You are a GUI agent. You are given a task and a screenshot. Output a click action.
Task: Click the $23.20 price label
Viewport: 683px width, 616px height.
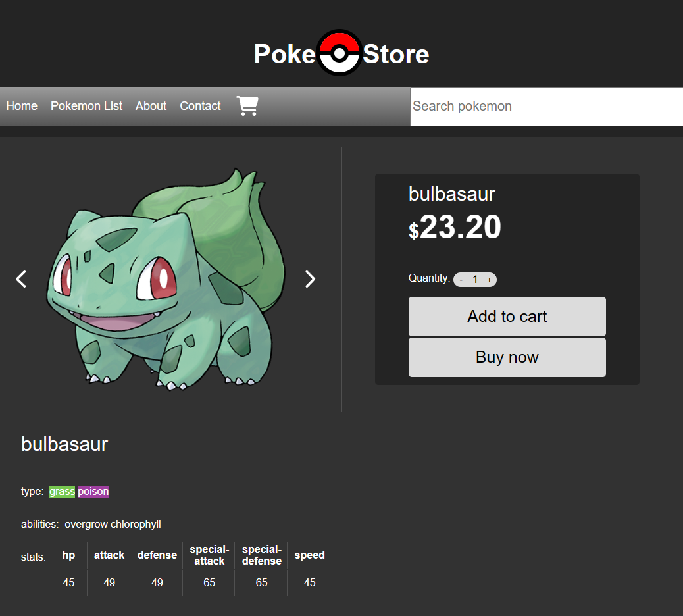tap(454, 227)
